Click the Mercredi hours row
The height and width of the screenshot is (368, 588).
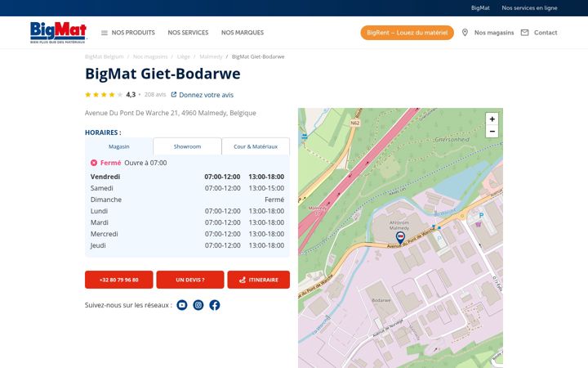click(187, 234)
